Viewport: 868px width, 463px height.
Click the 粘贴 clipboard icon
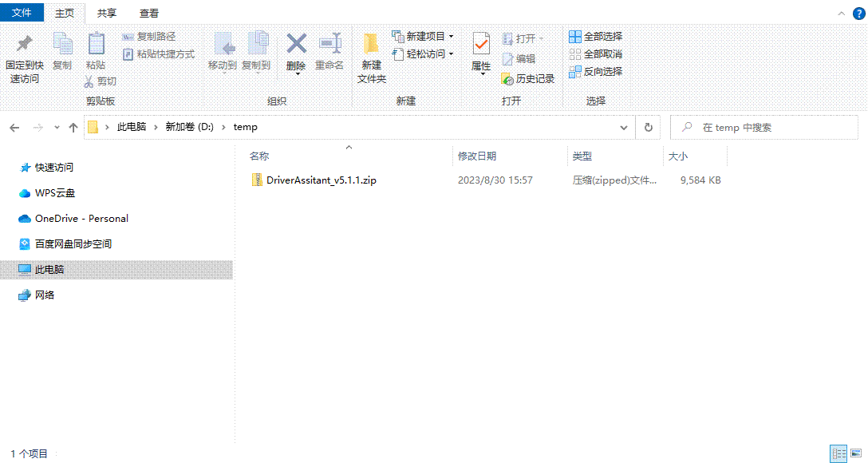(96, 44)
